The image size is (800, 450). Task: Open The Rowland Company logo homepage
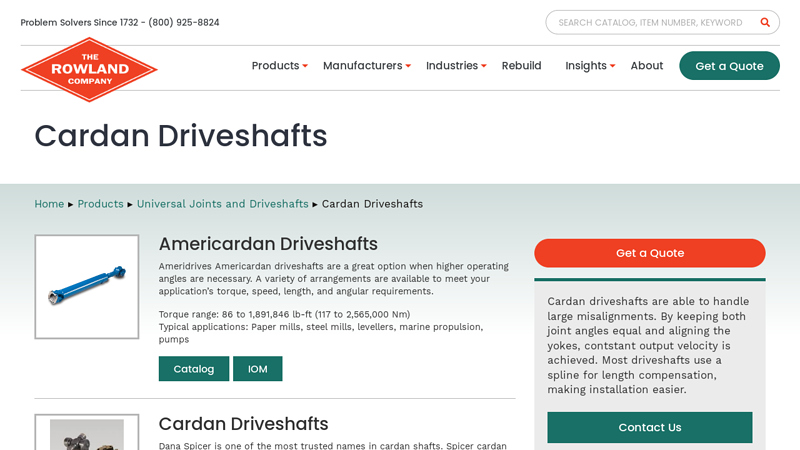click(x=89, y=69)
